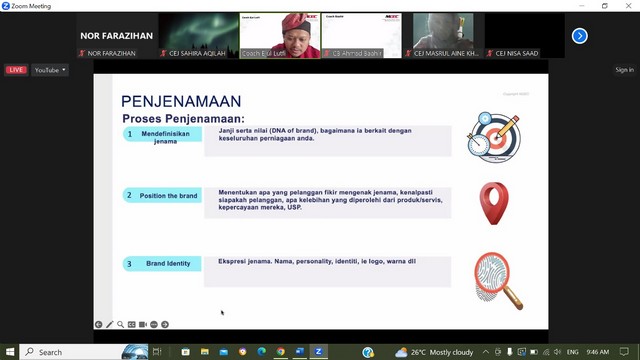Open Zoom app in taskbar
This screenshot has height=360, width=640.
[x=319, y=352]
